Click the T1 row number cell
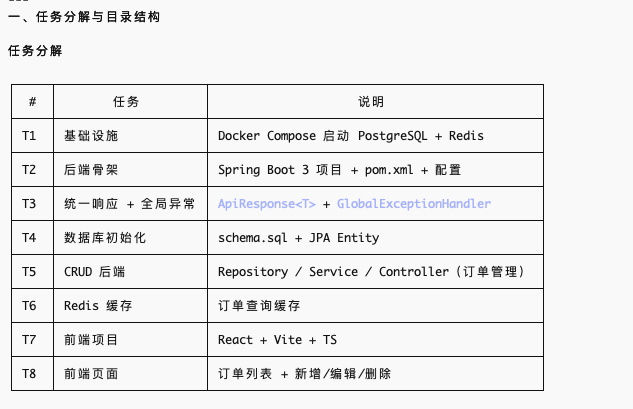Screen dimensions: 633x409 pos(32,136)
